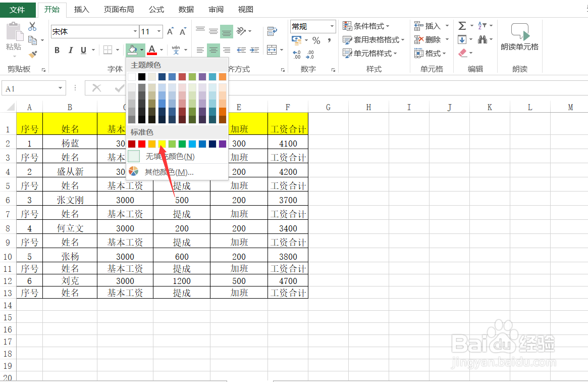Toggle bottom vertical alignment
588x382 pixels.
click(227, 32)
